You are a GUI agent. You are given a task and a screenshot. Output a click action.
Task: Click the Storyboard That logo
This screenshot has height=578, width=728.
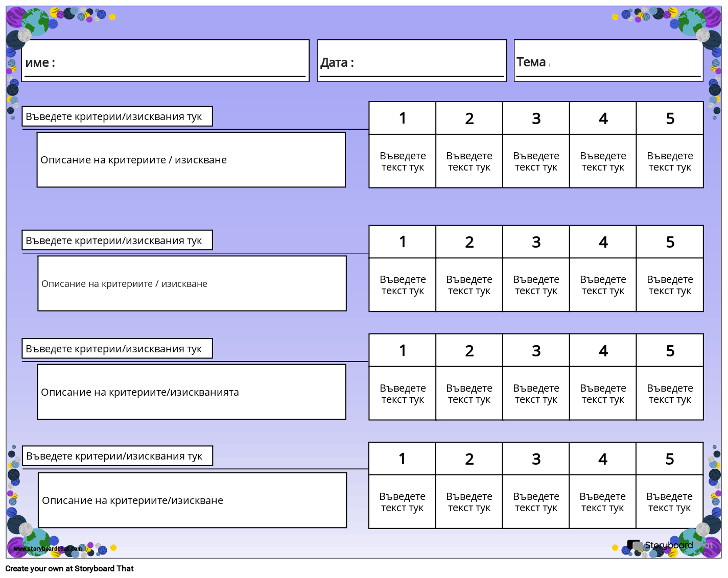669,545
